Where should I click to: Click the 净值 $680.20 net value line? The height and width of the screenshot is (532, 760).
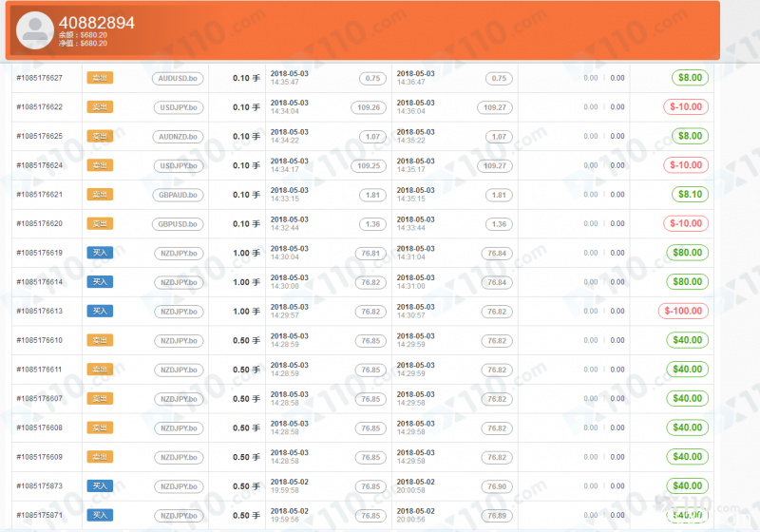83,43
